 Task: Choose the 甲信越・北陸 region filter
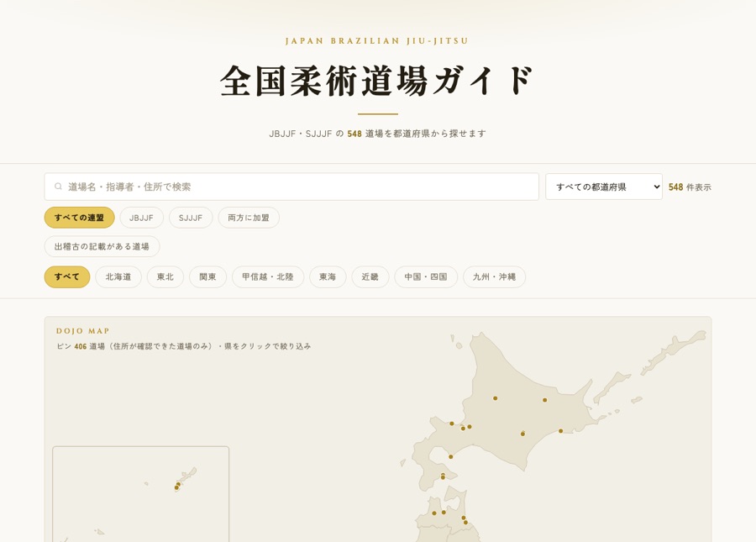click(268, 276)
